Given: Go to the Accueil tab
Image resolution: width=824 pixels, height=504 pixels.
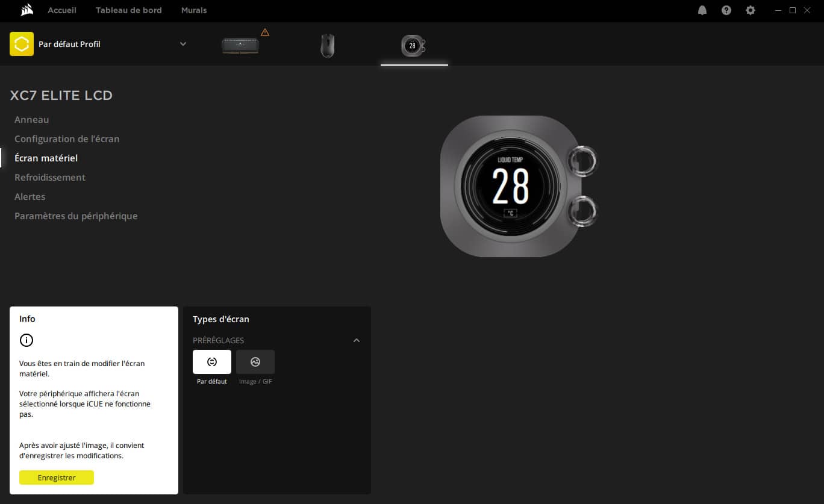Looking at the screenshot, I should click(x=62, y=10).
